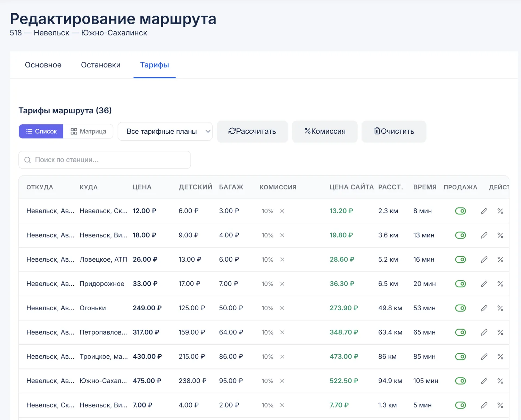Image resolution: width=521 pixels, height=420 pixels.
Task: Remove 10% commission from Придорожное row
Action: tap(282, 284)
